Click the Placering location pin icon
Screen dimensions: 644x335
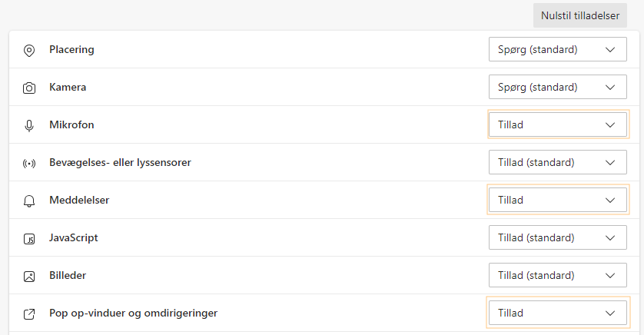click(29, 51)
